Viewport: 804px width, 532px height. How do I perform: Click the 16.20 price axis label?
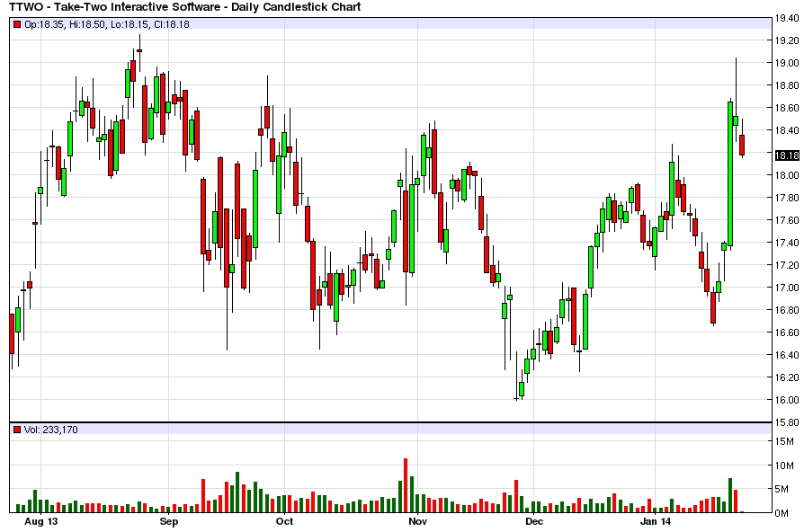pyautogui.click(x=787, y=377)
